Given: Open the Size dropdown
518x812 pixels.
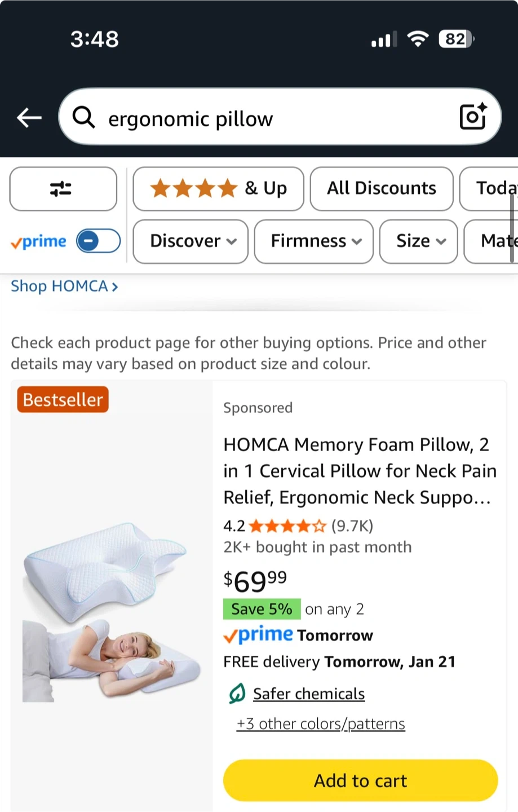Looking at the screenshot, I should 419,241.
